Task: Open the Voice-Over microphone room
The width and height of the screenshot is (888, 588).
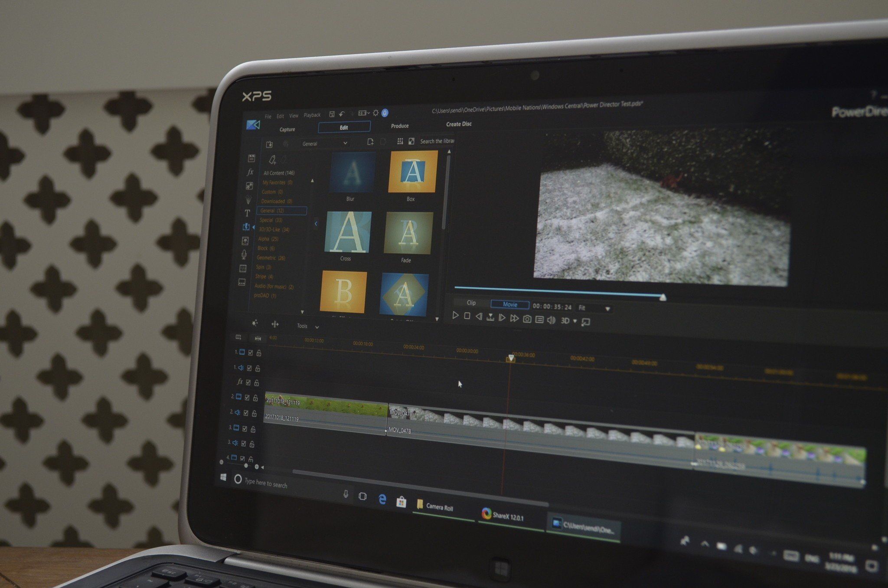Action: point(244,255)
